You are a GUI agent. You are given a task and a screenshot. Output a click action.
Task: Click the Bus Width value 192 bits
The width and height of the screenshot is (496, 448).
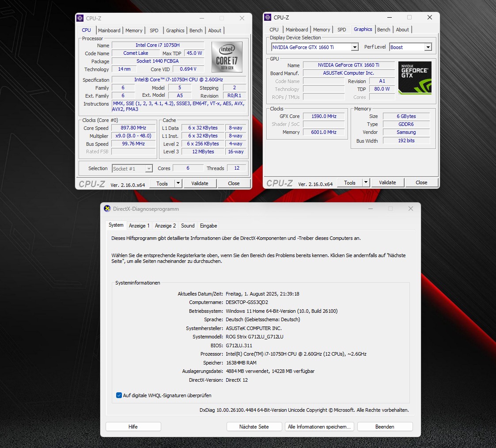pyautogui.click(x=406, y=140)
